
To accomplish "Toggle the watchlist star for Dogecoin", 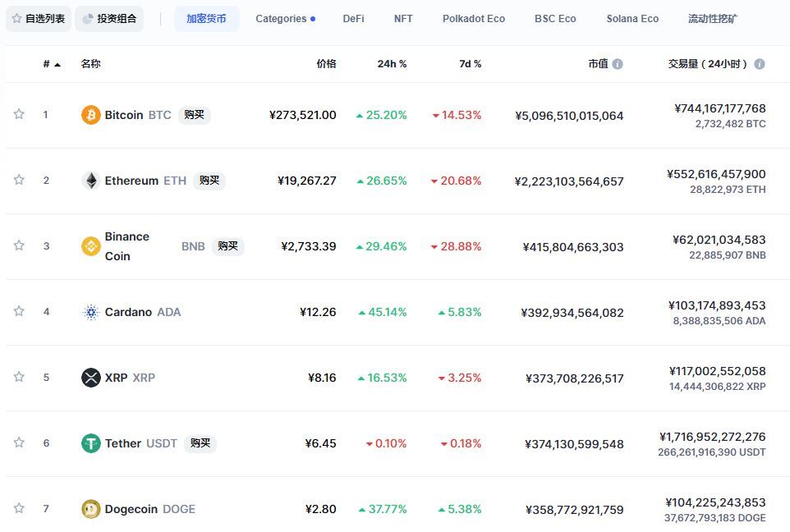I will point(19,508).
